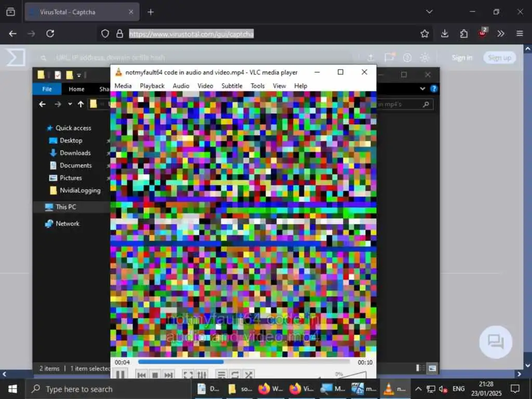Skip to next media in VLC

(x=169, y=375)
